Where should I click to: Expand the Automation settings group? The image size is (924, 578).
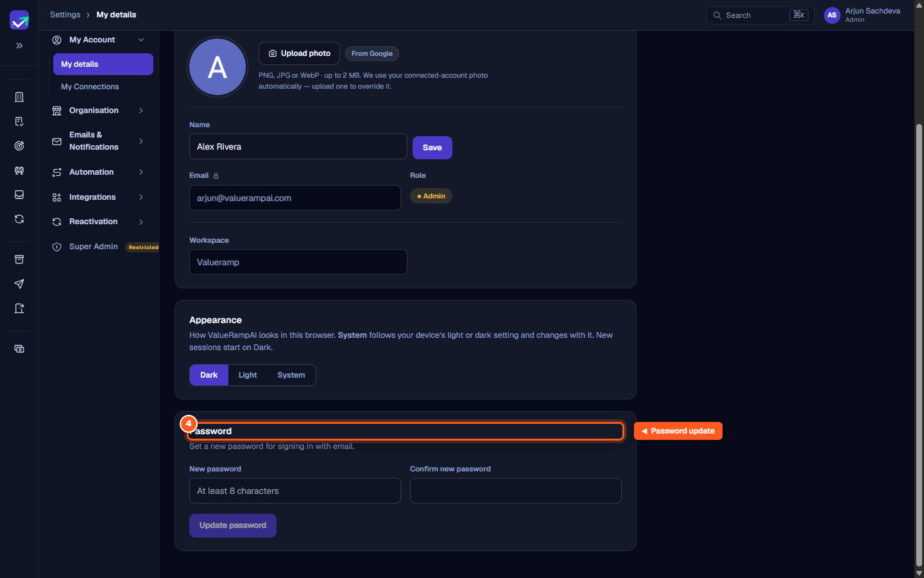coord(98,172)
